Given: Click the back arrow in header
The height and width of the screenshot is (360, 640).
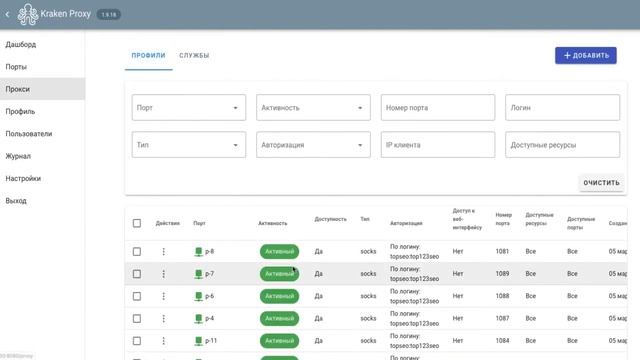Looking at the screenshot, I should tap(7, 14).
